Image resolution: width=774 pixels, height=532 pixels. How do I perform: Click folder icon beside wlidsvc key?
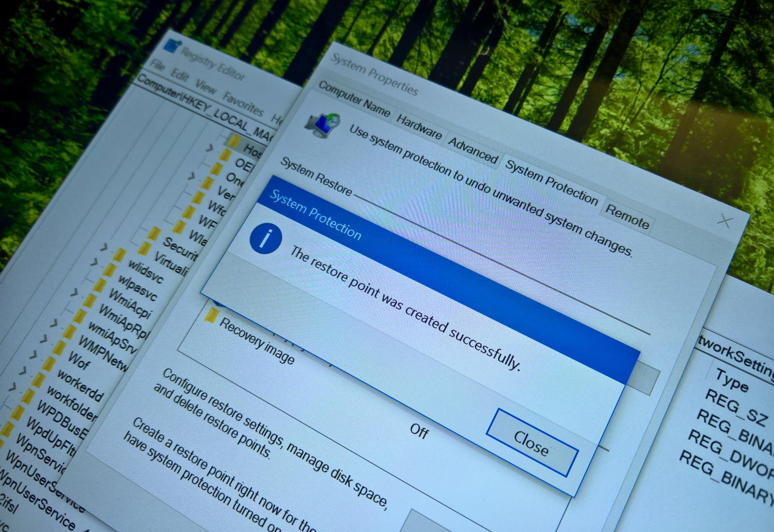[x=119, y=255]
